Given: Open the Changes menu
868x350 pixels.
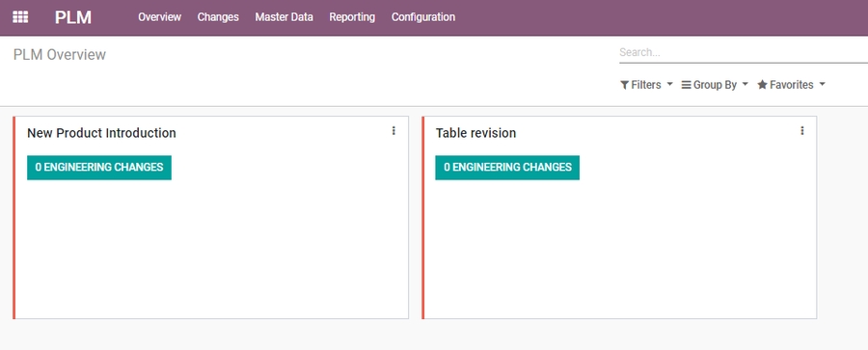Looking at the screenshot, I should (x=218, y=17).
